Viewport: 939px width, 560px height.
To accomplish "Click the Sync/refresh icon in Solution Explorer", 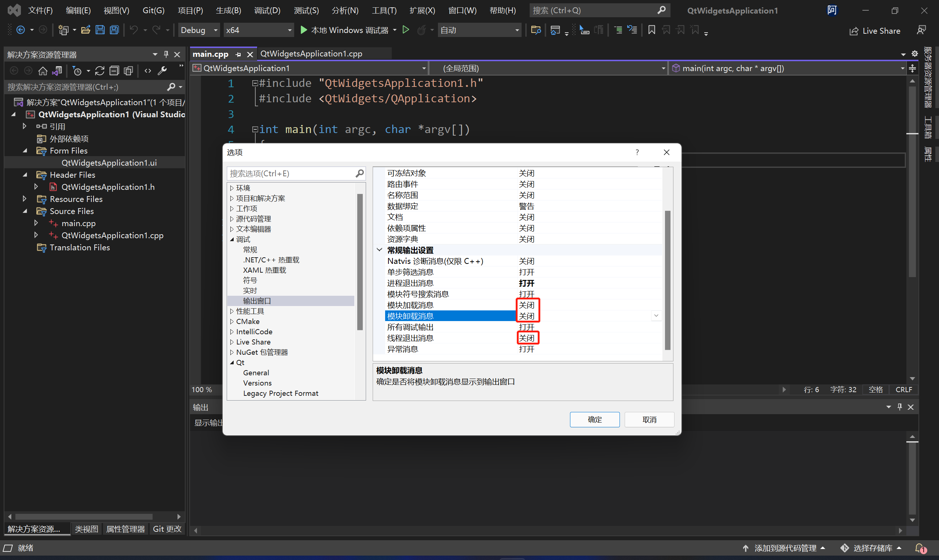I will point(100,71).
